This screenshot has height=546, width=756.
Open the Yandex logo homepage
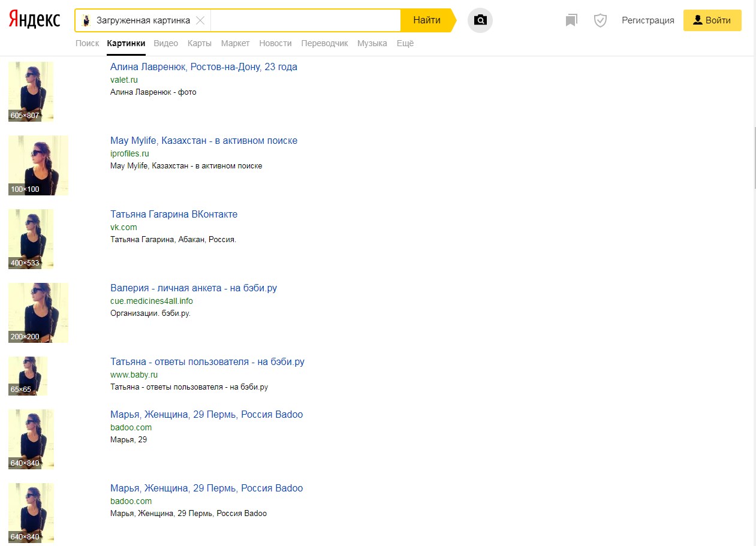coord(34,20)
